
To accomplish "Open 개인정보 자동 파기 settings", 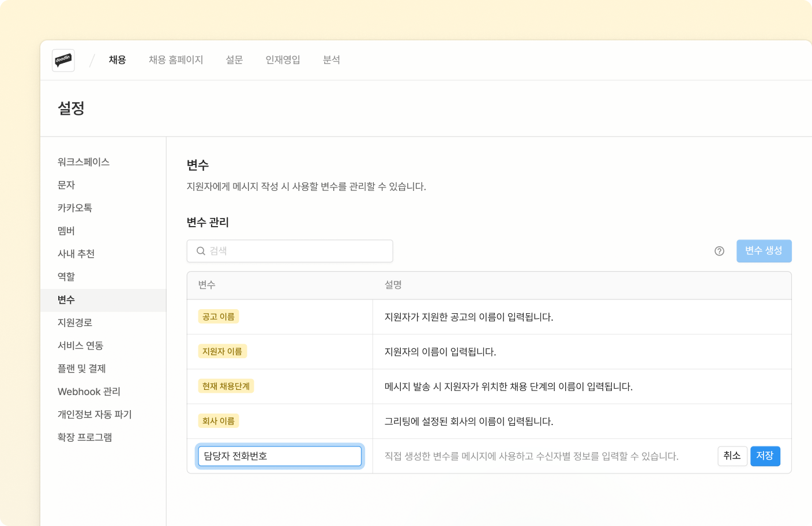I will point(95,415).
